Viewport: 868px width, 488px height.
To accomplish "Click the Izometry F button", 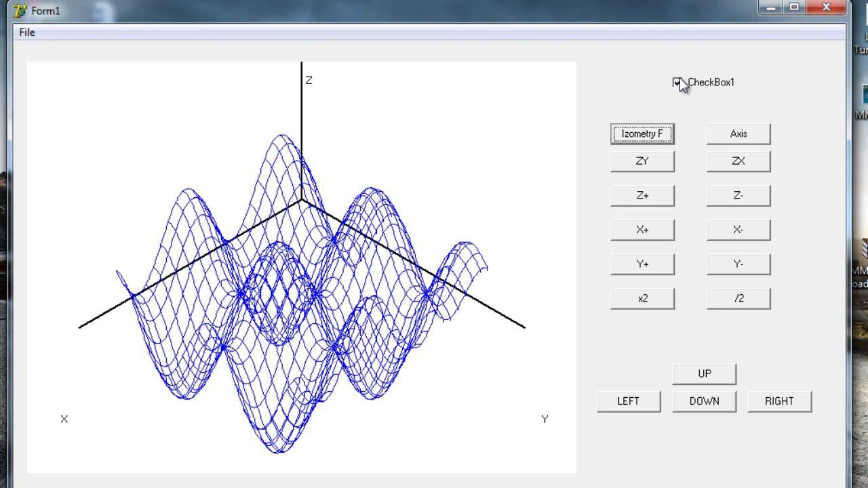I will [x=642, y=134].
